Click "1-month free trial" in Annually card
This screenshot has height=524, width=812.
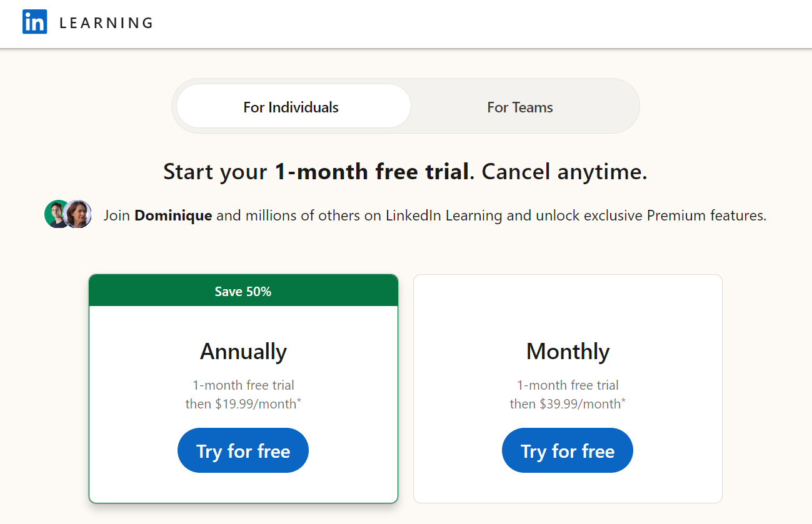click(x=243, y=385)
